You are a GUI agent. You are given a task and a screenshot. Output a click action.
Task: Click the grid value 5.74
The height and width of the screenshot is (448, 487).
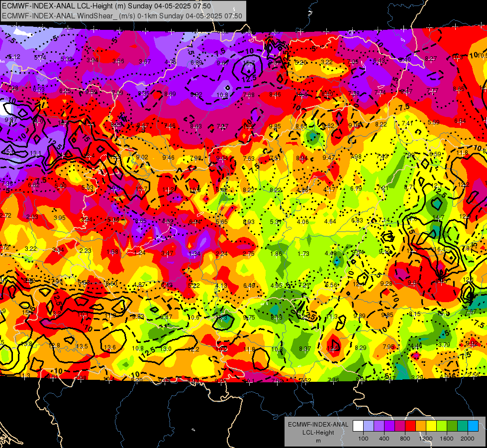tap(40, 58)
